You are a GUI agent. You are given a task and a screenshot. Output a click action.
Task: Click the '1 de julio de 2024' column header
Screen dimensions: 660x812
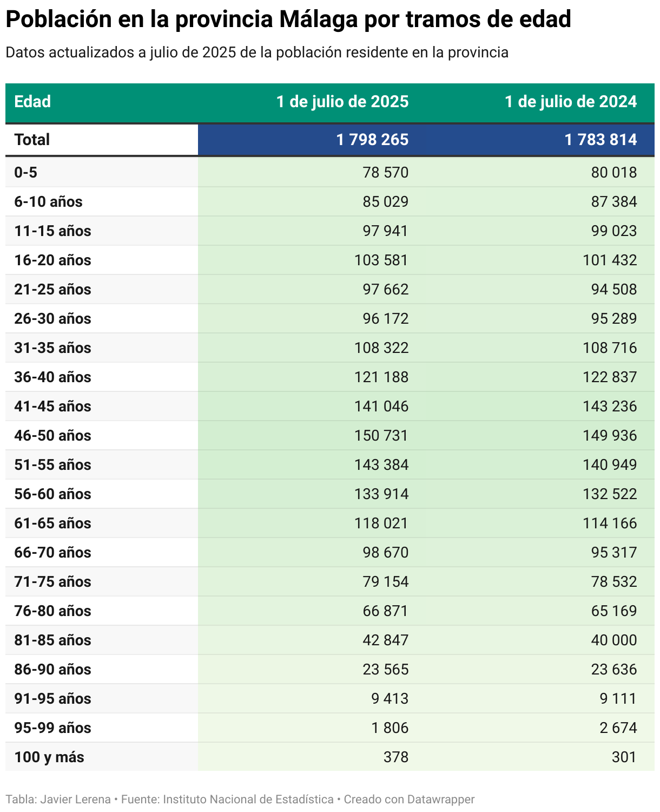tap(571, 102)
